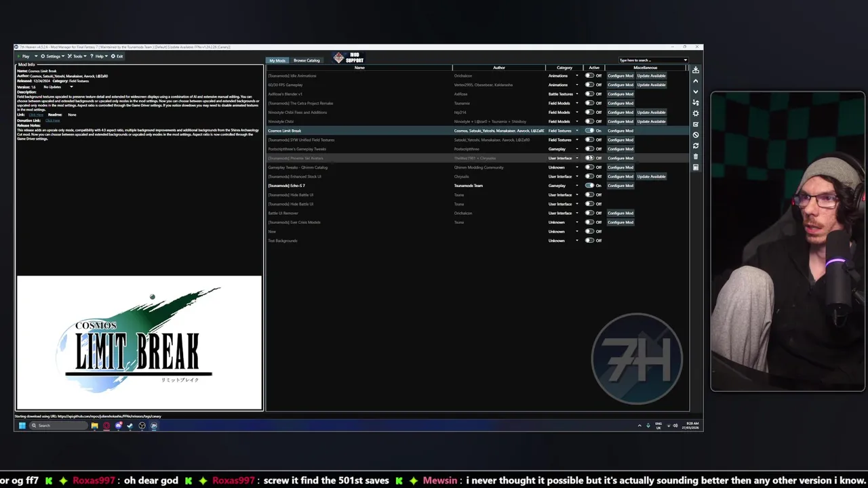Open File Explorer from the taskbar
The width and height of the screenshot is (868, 488).
tap(94, 426)
